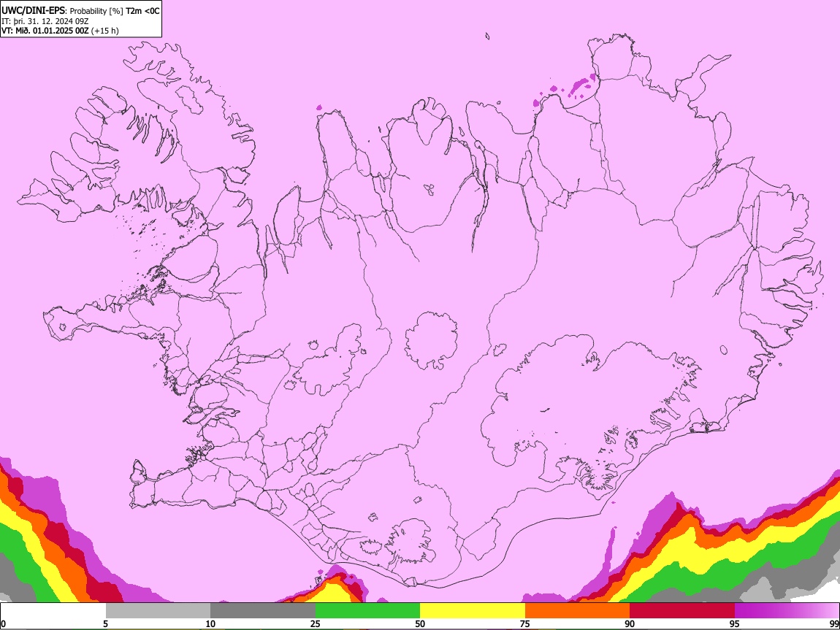Click the '(+15 h)' forecast offset text
This screenshot has width=840, height=630.
click(105, 31)
